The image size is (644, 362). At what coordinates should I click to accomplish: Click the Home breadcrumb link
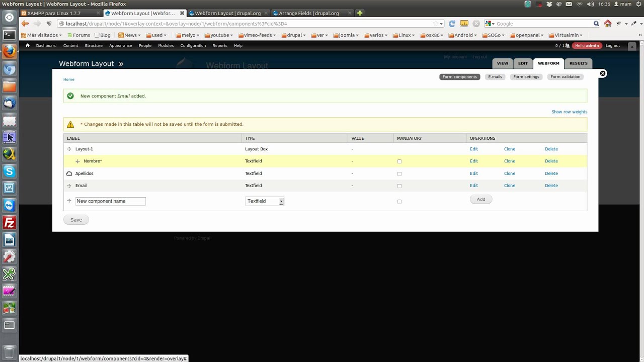point(69,79)
